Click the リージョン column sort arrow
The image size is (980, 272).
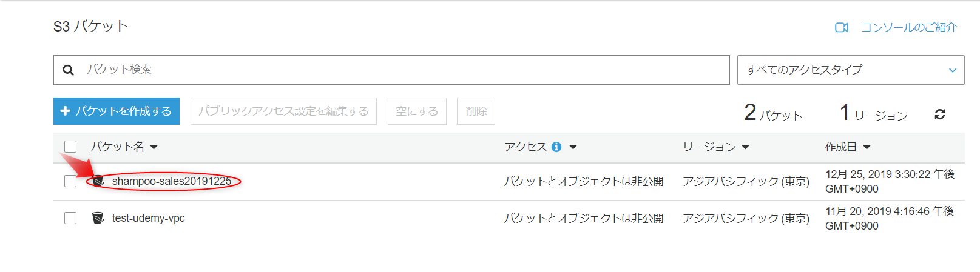tap(746, 147)
